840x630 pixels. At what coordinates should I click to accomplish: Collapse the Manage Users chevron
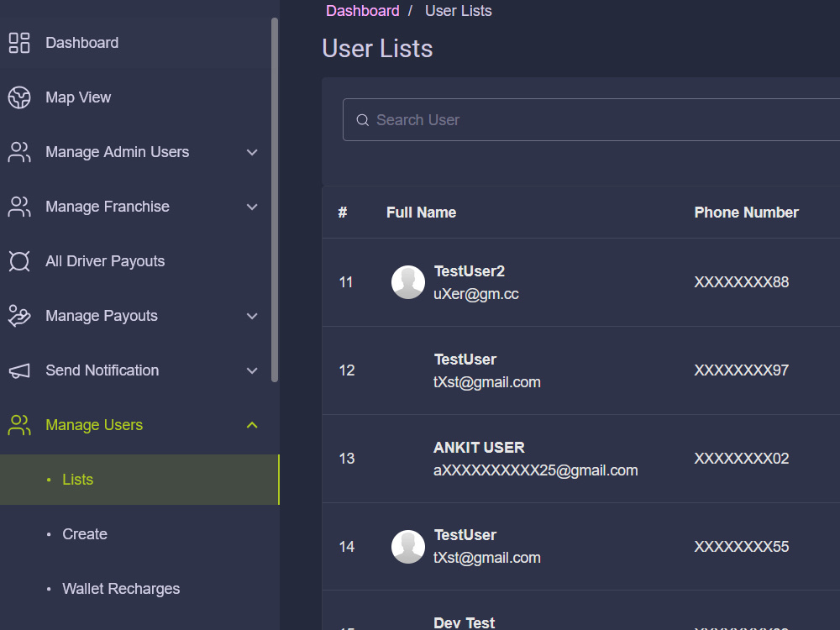tap(252, 425)
